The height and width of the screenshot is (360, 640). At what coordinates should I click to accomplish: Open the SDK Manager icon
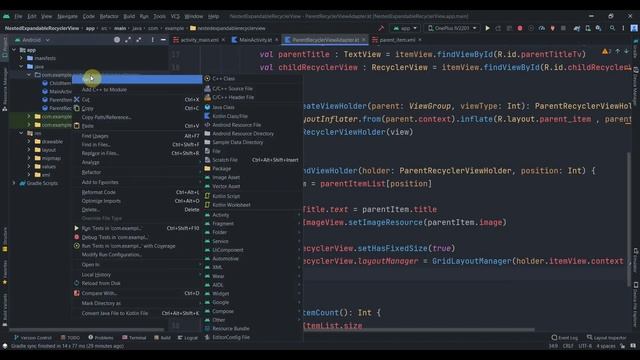point(598,28)
